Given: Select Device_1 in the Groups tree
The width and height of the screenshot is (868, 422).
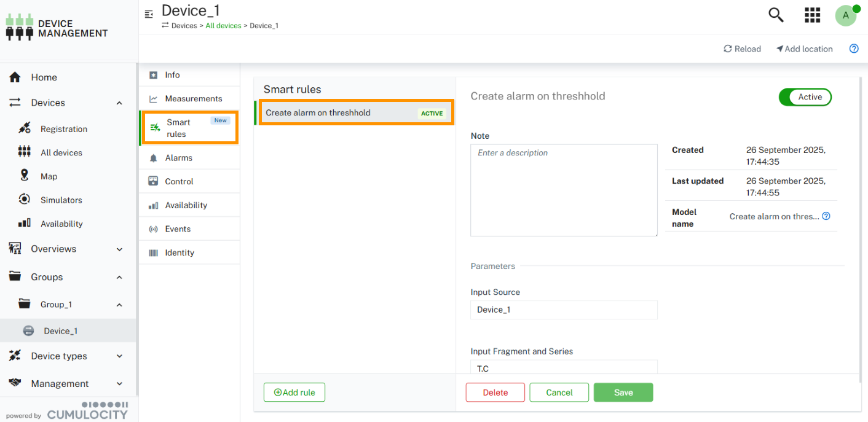Looking at the screenshot, I should 60,331.
